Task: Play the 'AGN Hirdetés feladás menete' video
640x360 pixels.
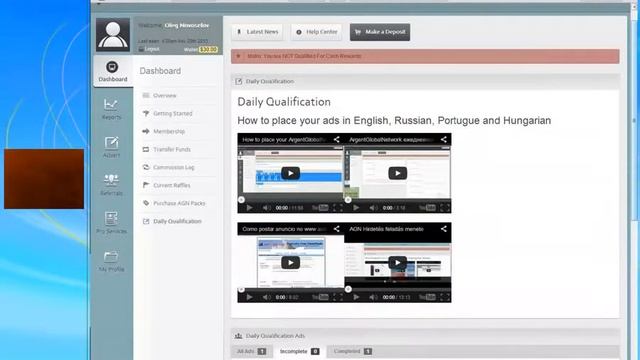Action: [398, 262]
